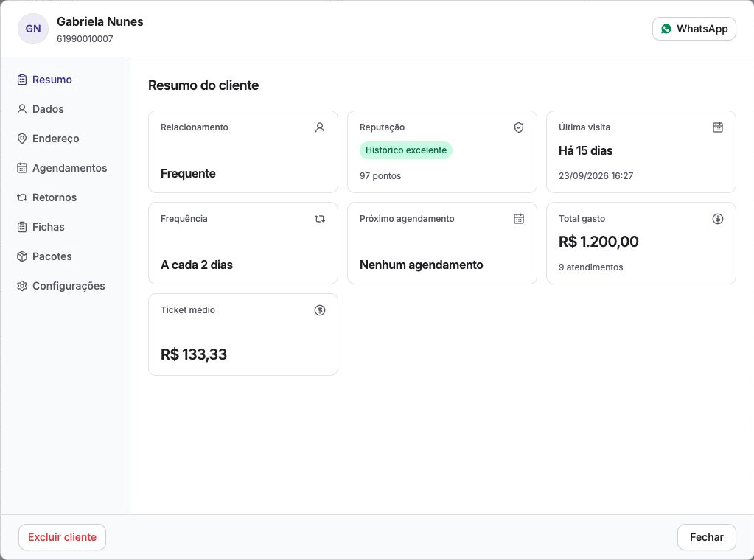Click the Agendamentos calendar icon in sidebar
Screen dimensions: 754x560
point(22,168)
